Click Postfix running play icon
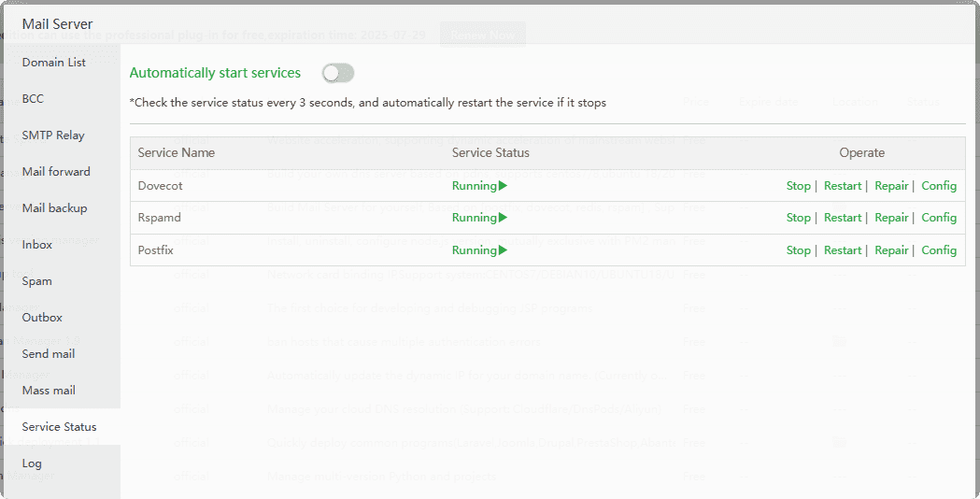The height and width of the screenshot is (499, 980). 504,250
